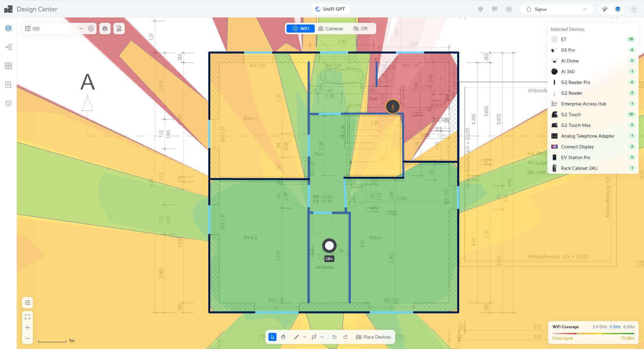The width and height of the screenshot is (644, 349).
Task: Select the 6 GHz coverage band
Action: coord(629,327)
